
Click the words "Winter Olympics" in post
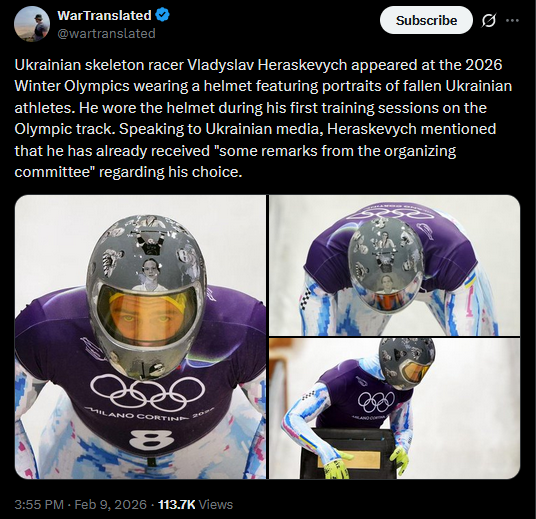click(72, 86)
